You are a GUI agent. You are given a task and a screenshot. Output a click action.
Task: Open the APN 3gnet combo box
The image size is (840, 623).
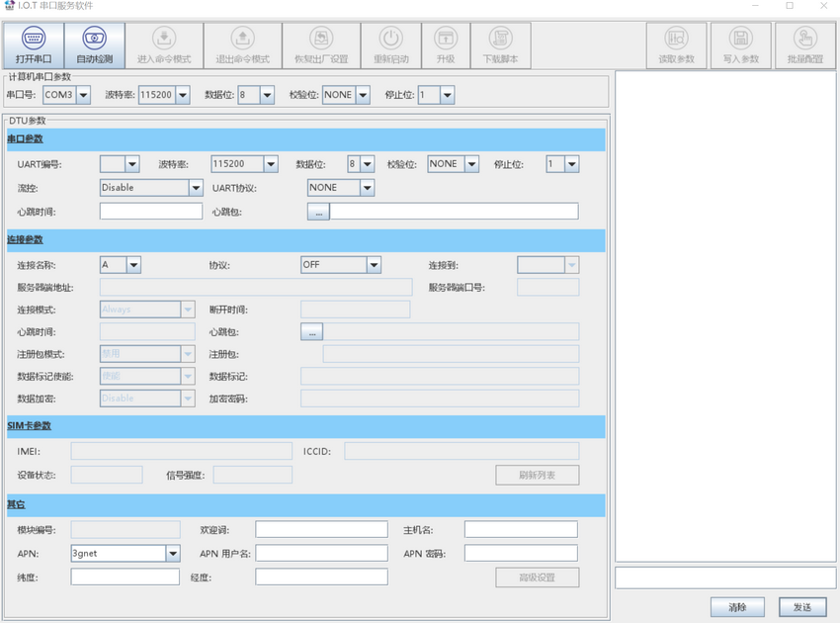coord(173,554)
